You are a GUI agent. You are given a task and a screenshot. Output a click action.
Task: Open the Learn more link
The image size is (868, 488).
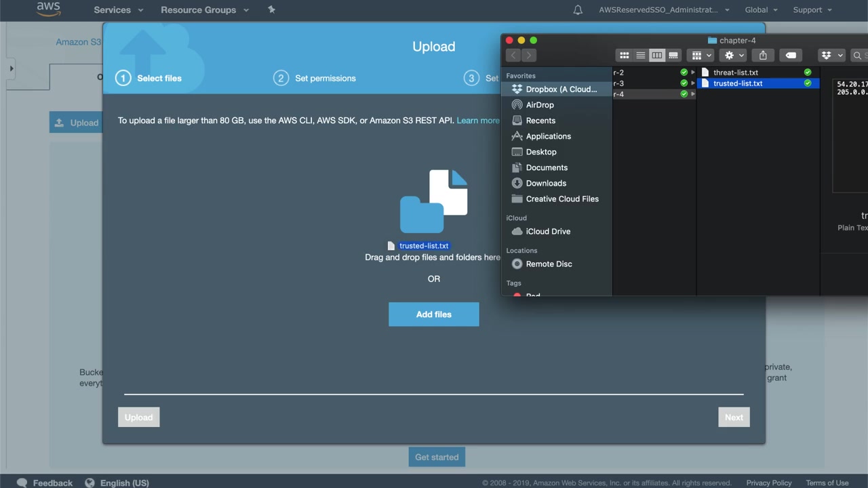pyautogui.click(x=478, y=121)
